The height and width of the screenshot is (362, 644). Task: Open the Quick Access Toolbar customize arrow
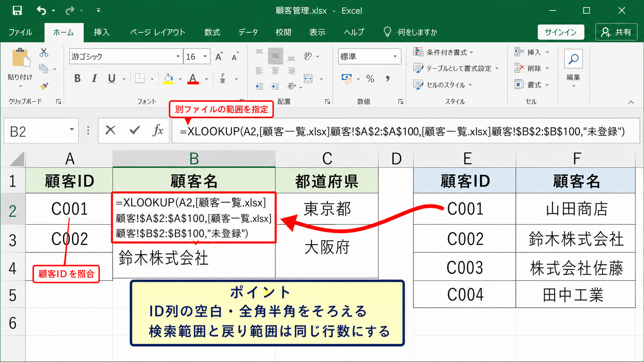(x=99, y=10)
